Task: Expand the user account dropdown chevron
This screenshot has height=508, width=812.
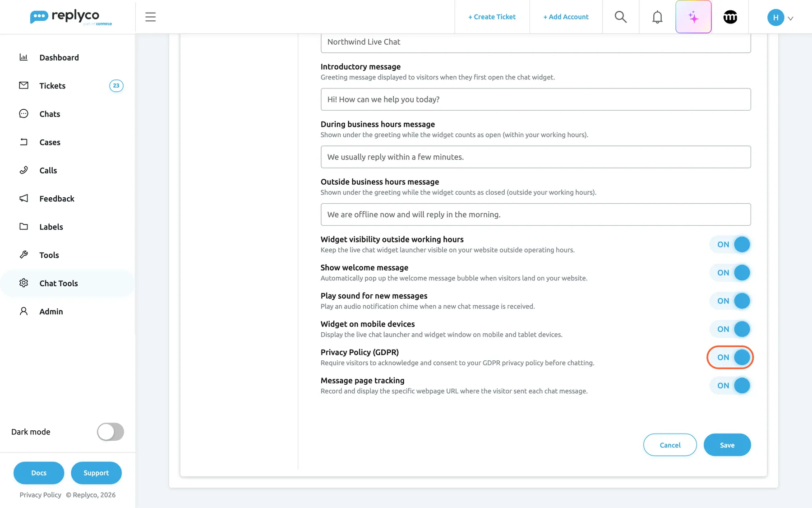Action: tap(790, 19)
